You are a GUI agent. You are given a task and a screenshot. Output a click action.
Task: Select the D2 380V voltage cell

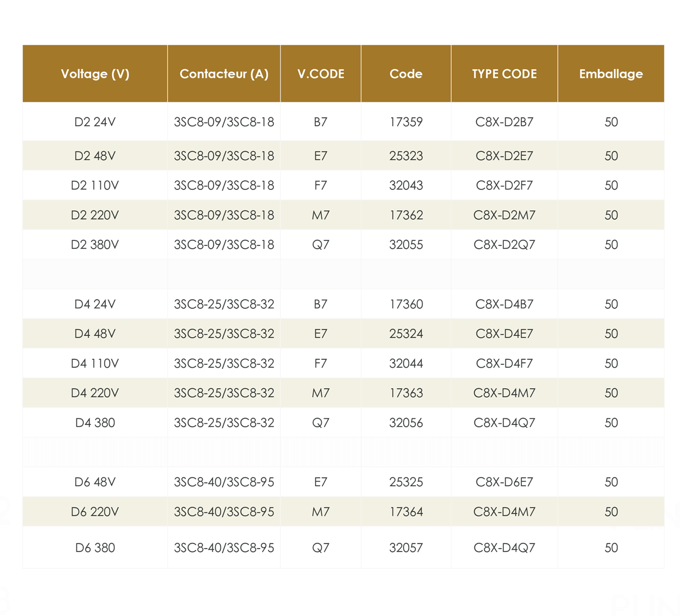[95, 245]
